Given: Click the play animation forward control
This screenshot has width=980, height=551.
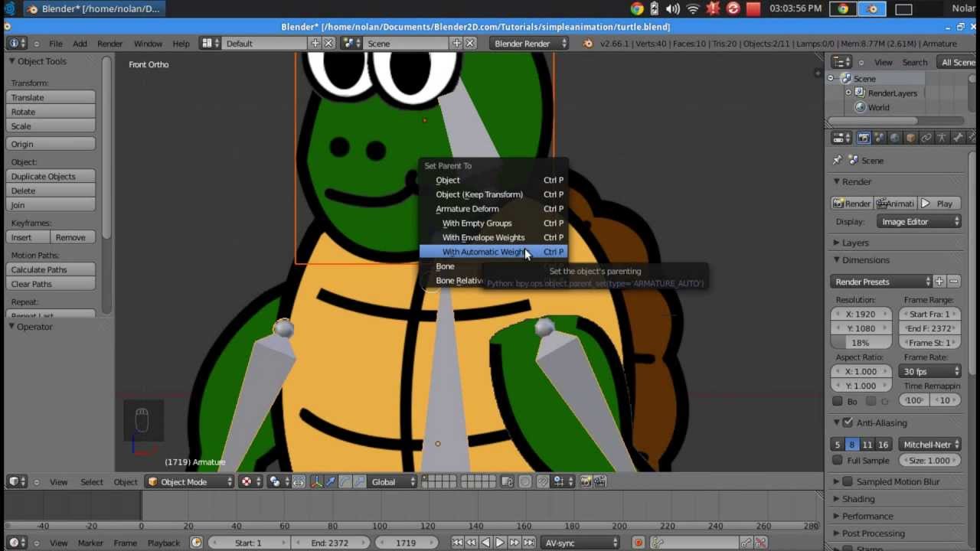Looking at the screenshot, I should tap(499, 543).
